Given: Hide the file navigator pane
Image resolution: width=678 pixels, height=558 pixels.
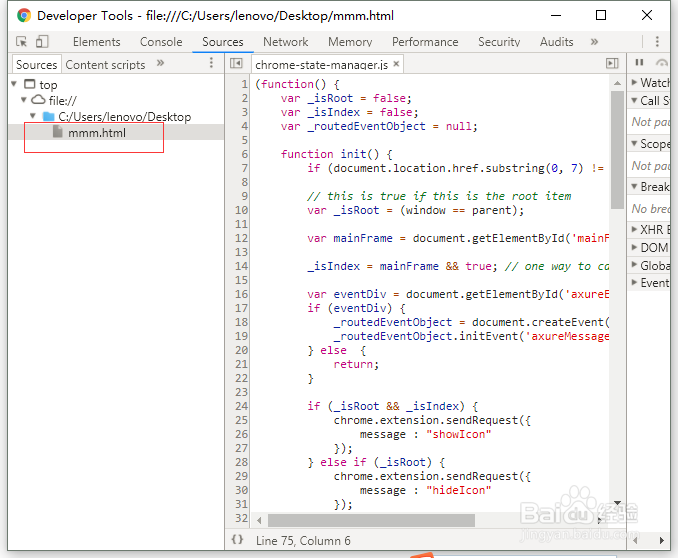Looking at the screenshot, I should (236, 64).
